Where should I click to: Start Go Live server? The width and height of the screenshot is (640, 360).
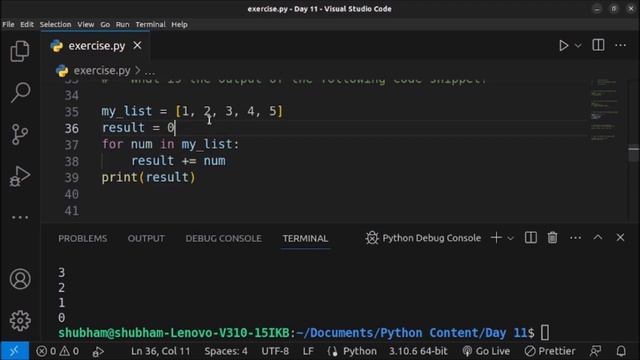[486, 351]
